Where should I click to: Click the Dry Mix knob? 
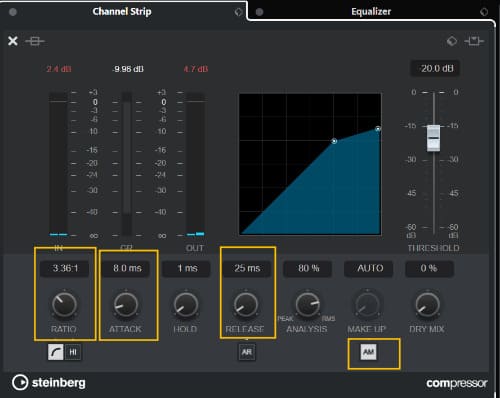[428, 304]
